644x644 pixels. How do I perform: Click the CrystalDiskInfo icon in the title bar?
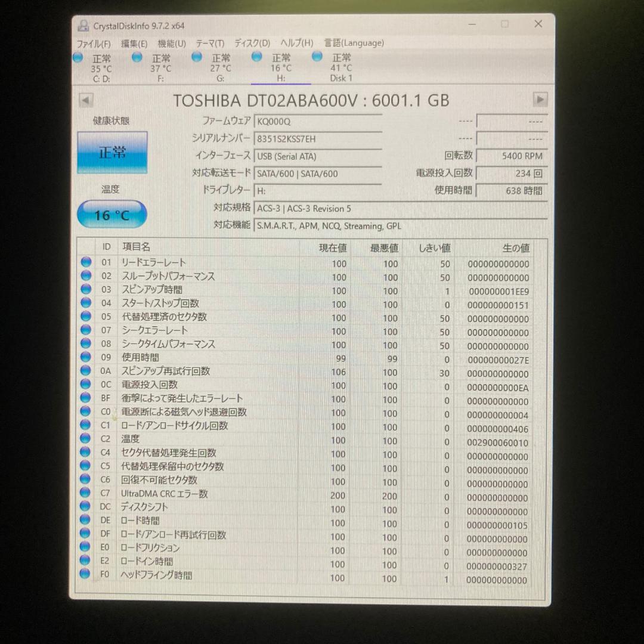pyautogui.click(x=83, y=24)
